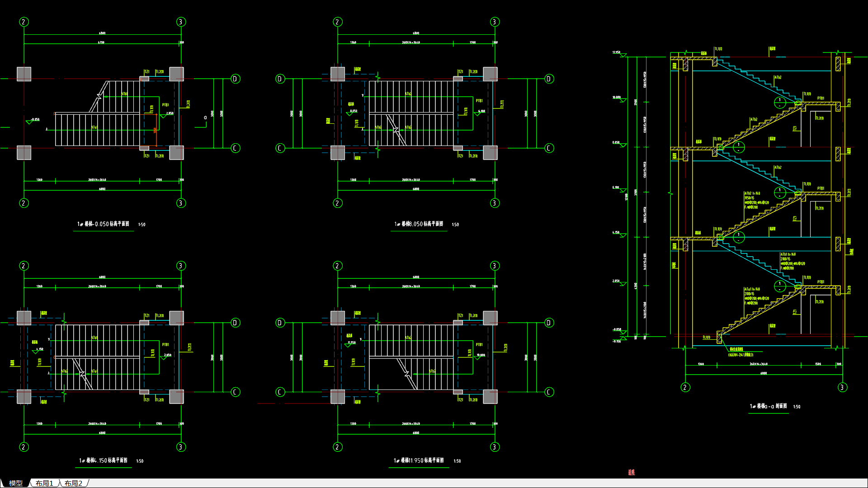
Task: Select the section cut mark 'a' near -0.050 plan
Action: (x=205, y=117)
